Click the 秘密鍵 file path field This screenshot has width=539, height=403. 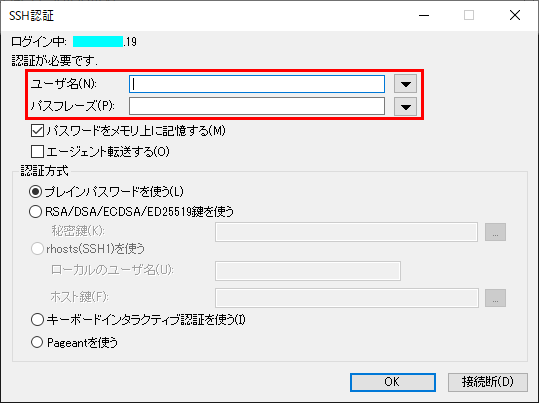346,232
